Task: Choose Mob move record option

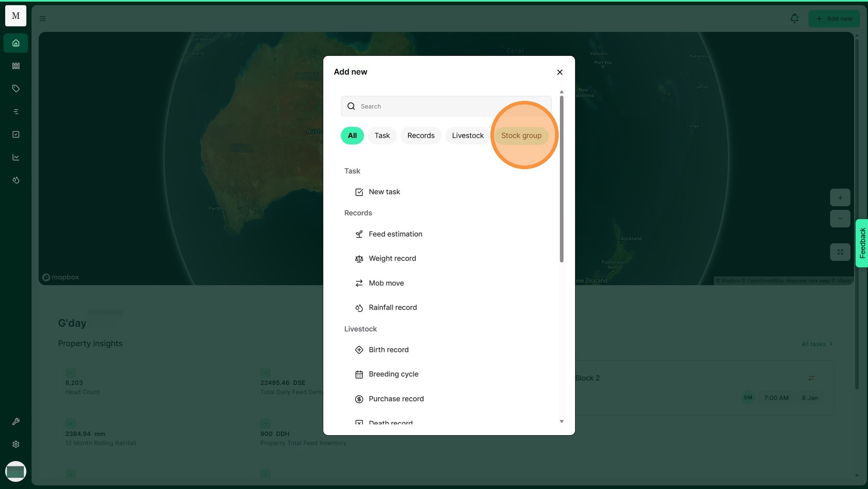Action: pos(386,283)
